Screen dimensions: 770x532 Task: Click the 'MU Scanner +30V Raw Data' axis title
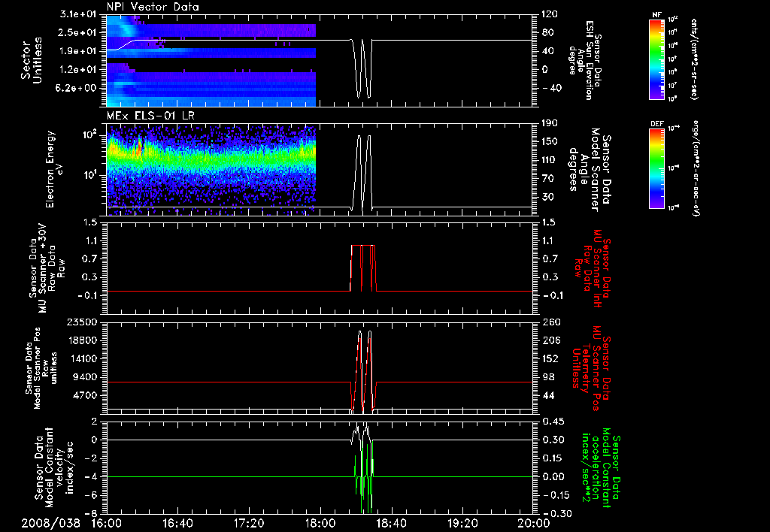point(47,268)
